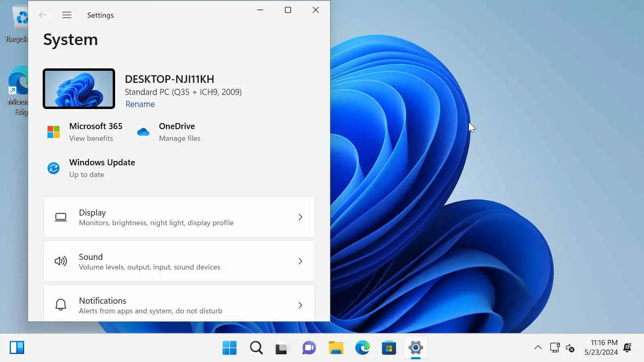The image size is (644, 362).
Task: Click the muted volume tray icon
Action: pos(570,348)
